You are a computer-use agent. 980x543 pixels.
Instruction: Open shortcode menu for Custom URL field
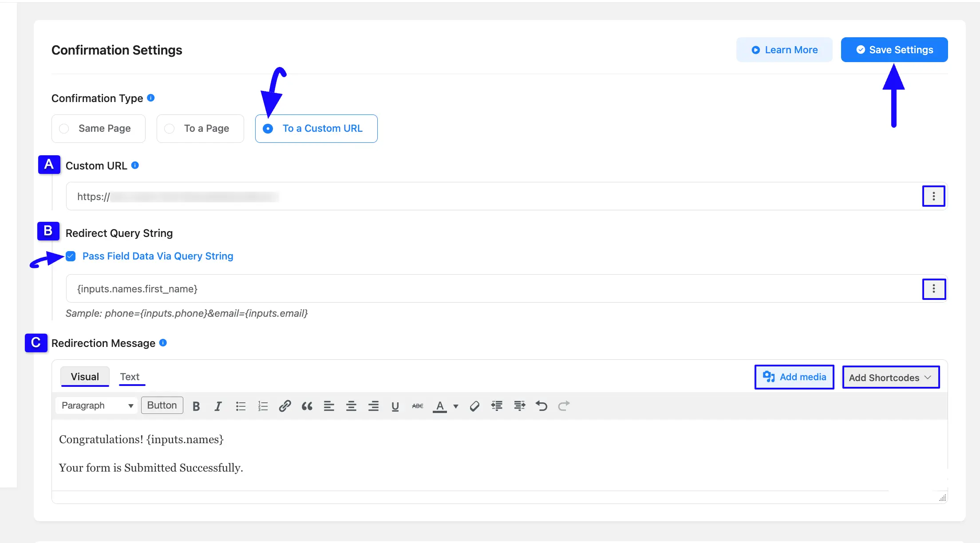[934, 196]
